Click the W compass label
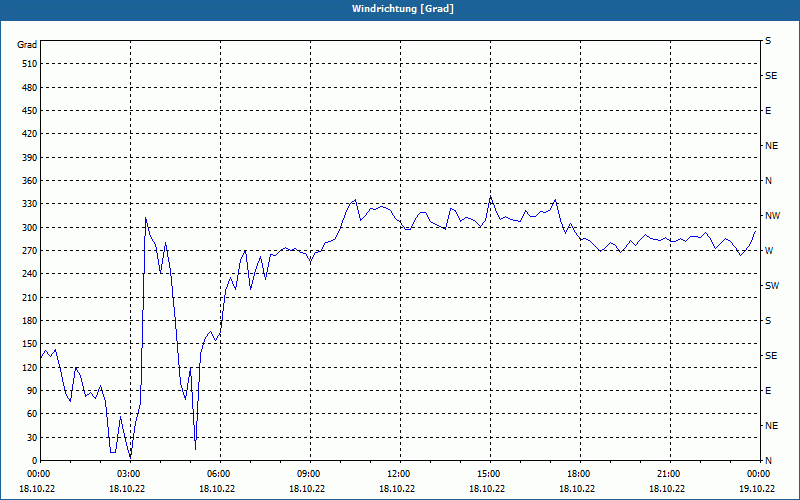800x500 pixels. point(769,251)
